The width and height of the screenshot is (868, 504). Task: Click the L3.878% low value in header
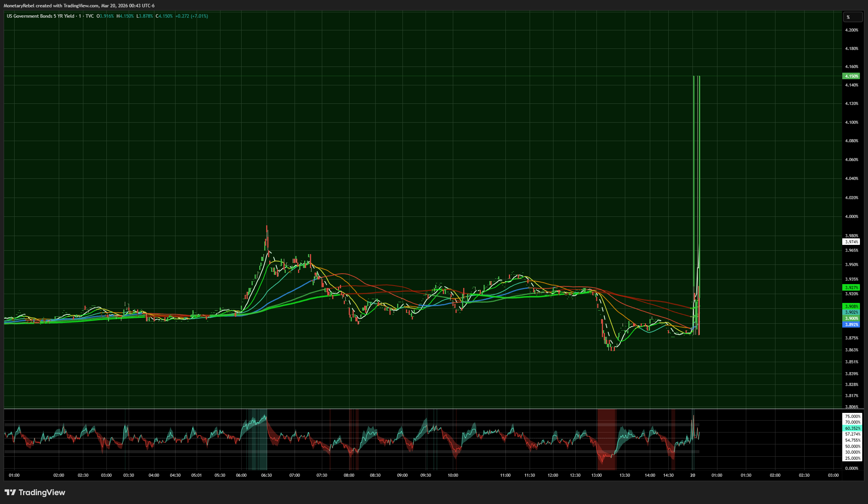(x=145, y=16)
